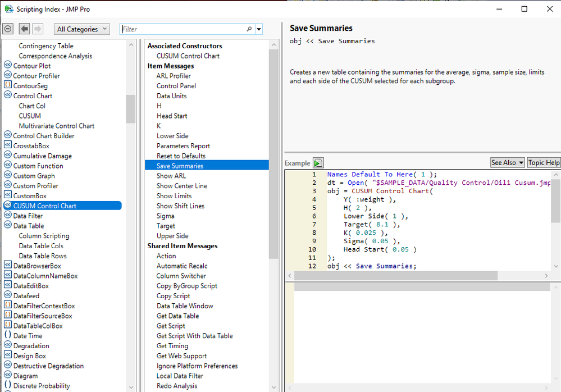The image size is (561, 392).
Task: Click the DataColumnNameBox icon
Action: 8,275
